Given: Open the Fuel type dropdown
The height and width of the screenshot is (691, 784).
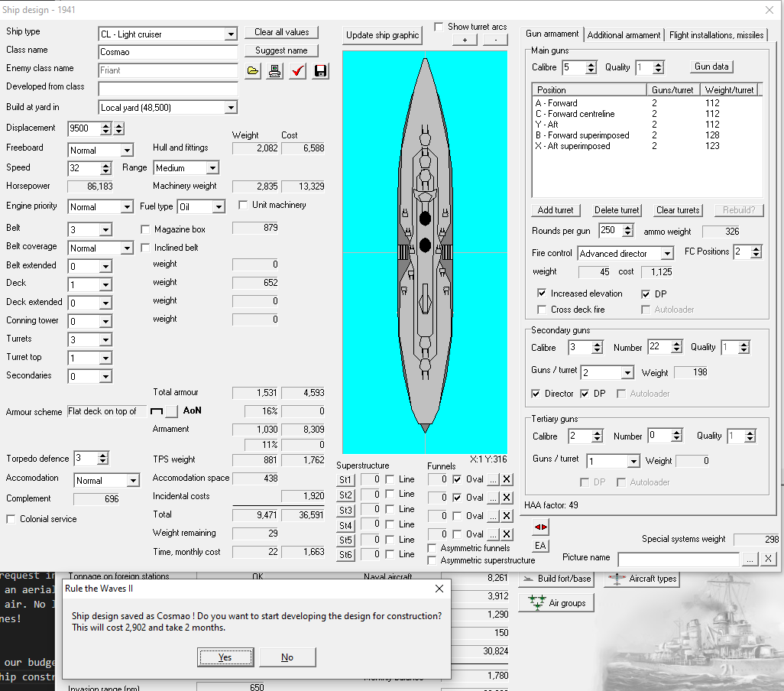Looking at the screenshot, I should tap(219, 207).
